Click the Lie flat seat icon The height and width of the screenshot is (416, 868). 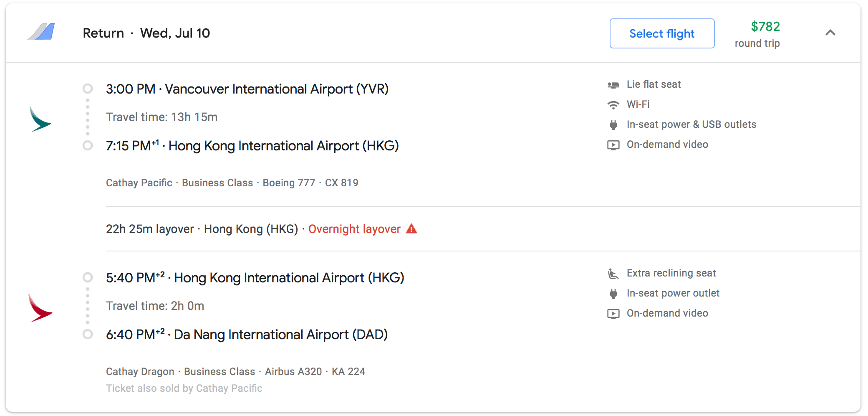click(x=613, y=85)
